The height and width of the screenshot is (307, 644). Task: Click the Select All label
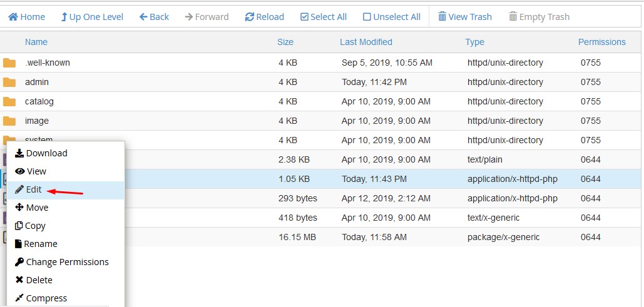(x=329, y=17)
